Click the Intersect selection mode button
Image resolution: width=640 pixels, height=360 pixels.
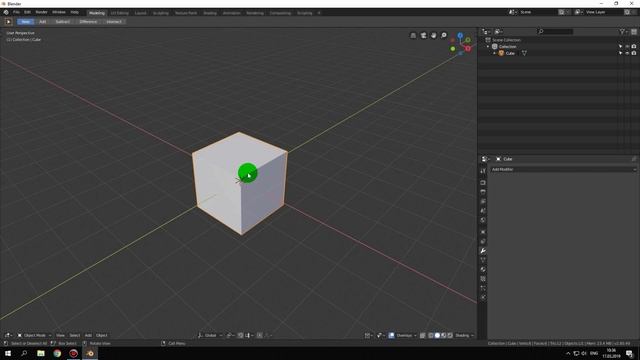(114, 22)
